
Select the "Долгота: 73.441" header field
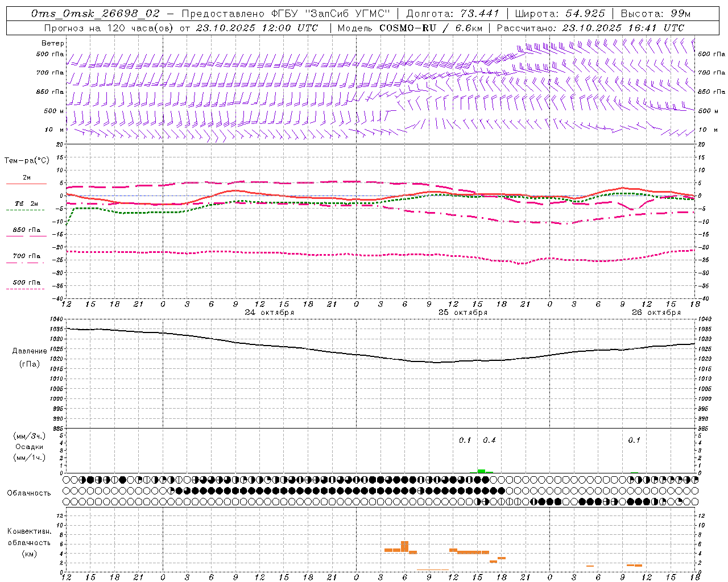point(453,13)
